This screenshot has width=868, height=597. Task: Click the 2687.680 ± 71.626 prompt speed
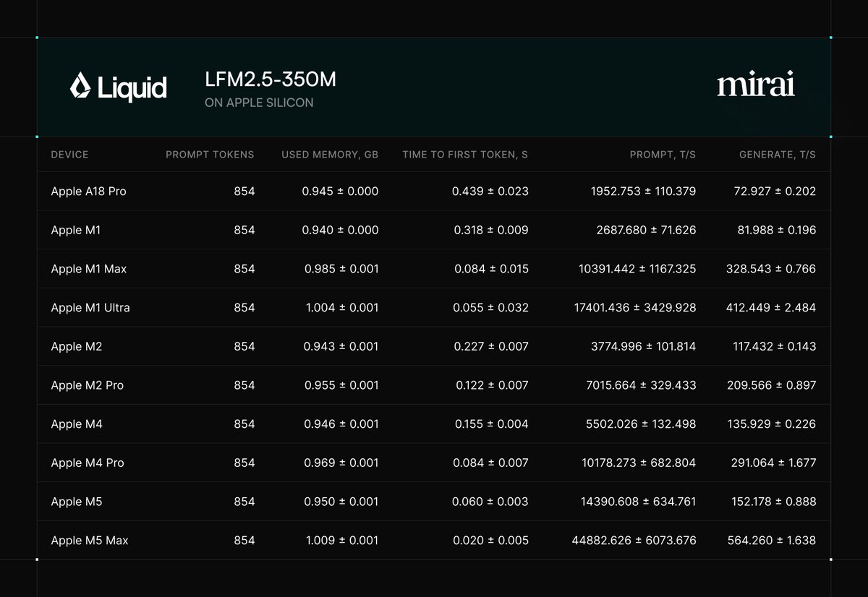(646, 230)
